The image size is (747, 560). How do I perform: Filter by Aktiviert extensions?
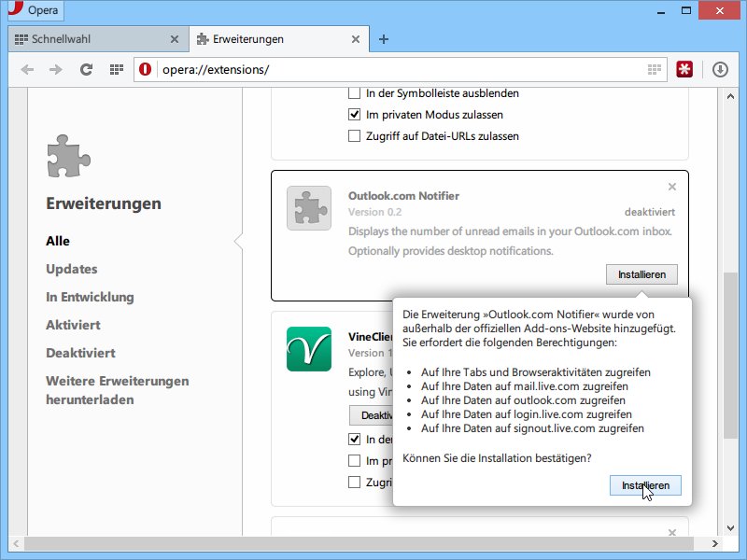[73, 325]
